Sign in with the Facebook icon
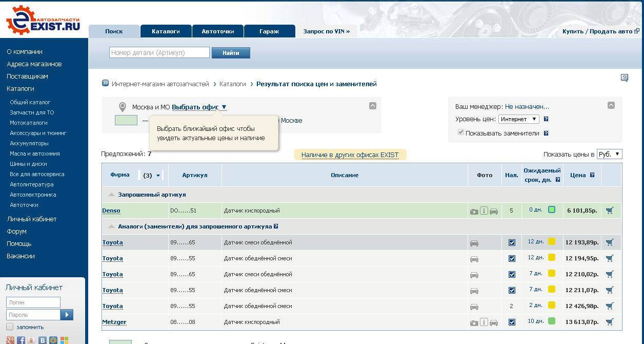The image size is (644, 344). point(21,340)
